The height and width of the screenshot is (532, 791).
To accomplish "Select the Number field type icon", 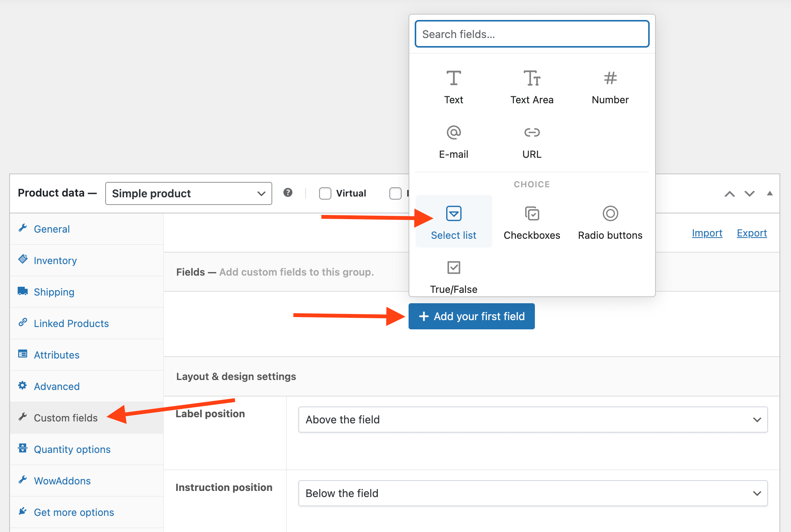I will coord(610,79).
